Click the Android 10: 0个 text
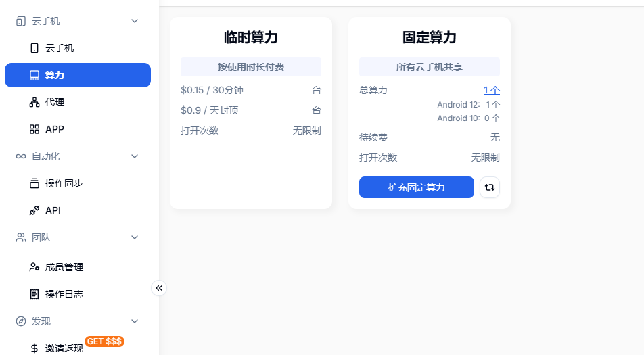The height and width of the screenshot is (355, 644). pos(469,118)
